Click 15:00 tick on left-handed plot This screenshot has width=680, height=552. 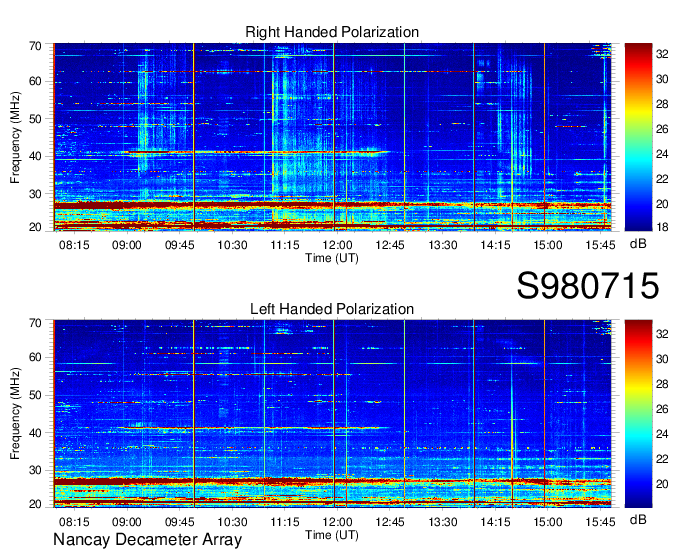[548, 522]
